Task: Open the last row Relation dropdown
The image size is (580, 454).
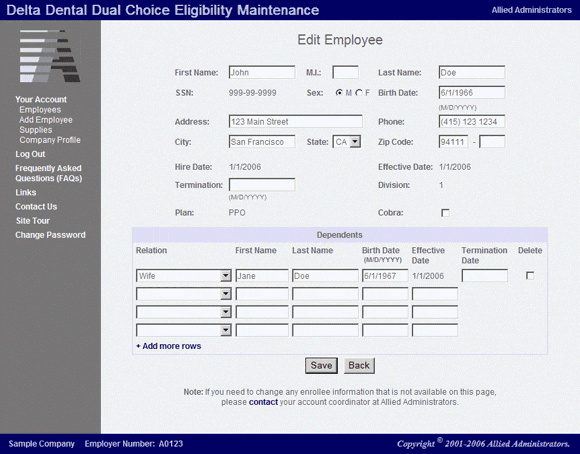Action: [183, 330]
